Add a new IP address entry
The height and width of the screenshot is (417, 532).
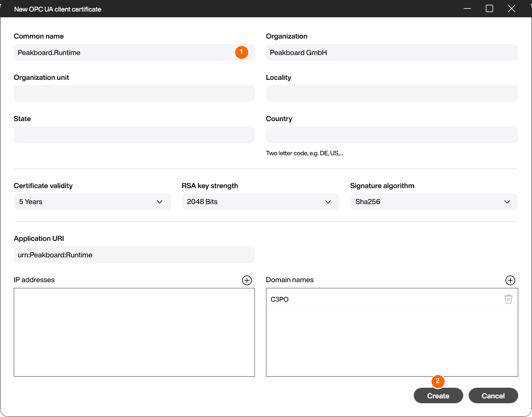(x=247, y=280)
